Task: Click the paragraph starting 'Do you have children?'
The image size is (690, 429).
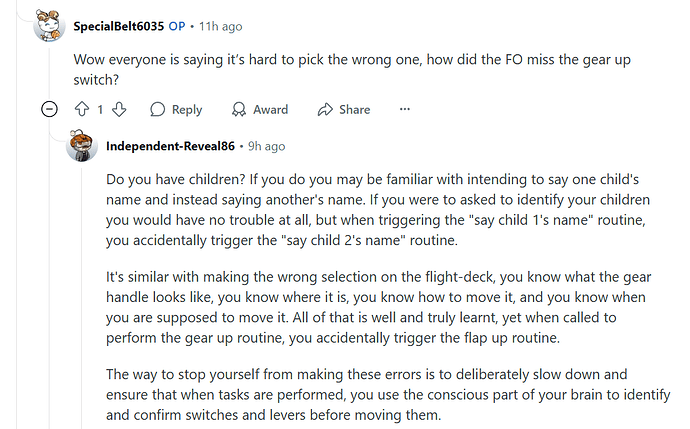Action: pyautogui.click(x=378, y=210)
